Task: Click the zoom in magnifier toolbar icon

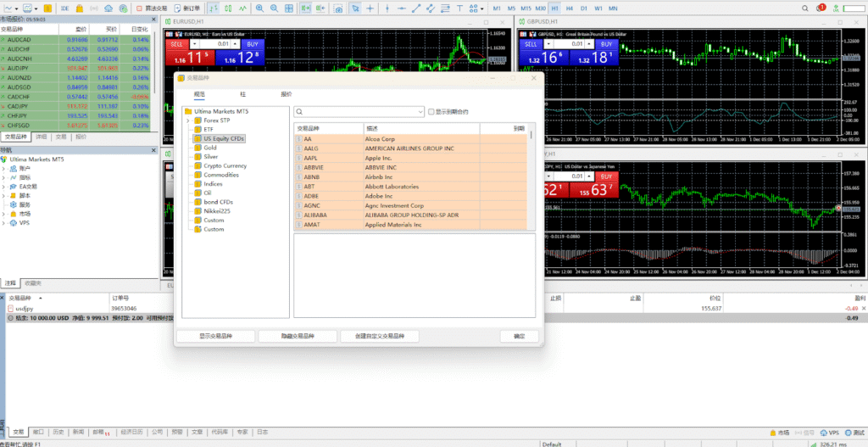Action: click(260, 8)
